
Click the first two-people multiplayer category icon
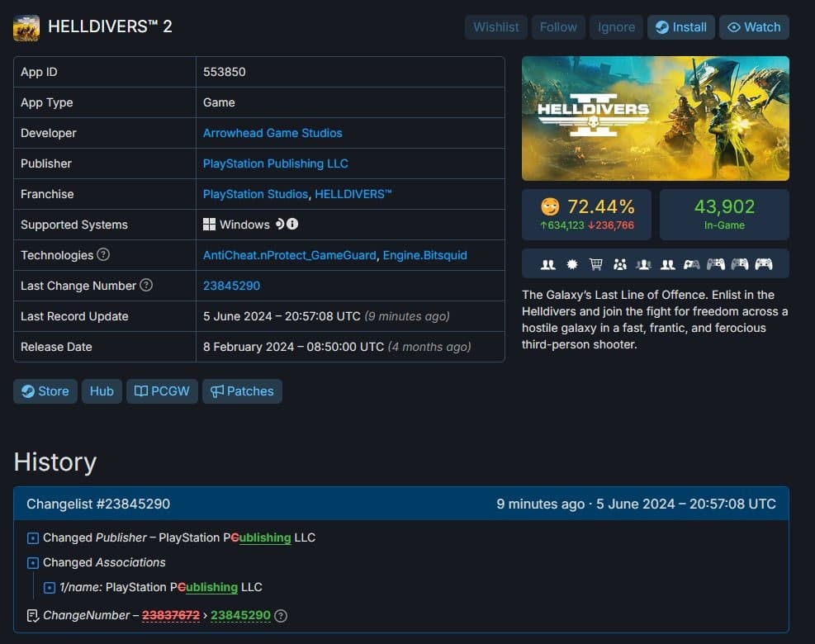[x=547, y=264]
